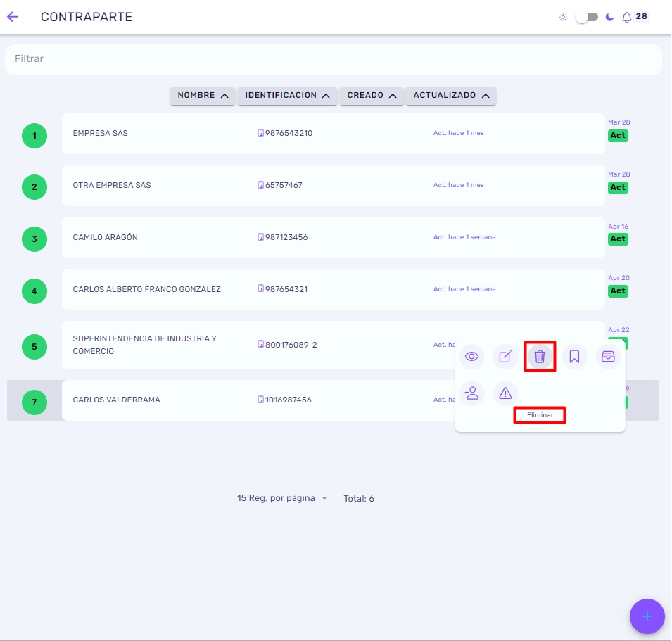Open the EMPRESA SAS record
Image resolution: width=672 pixels, height=641 pixels.
(334, 134)
